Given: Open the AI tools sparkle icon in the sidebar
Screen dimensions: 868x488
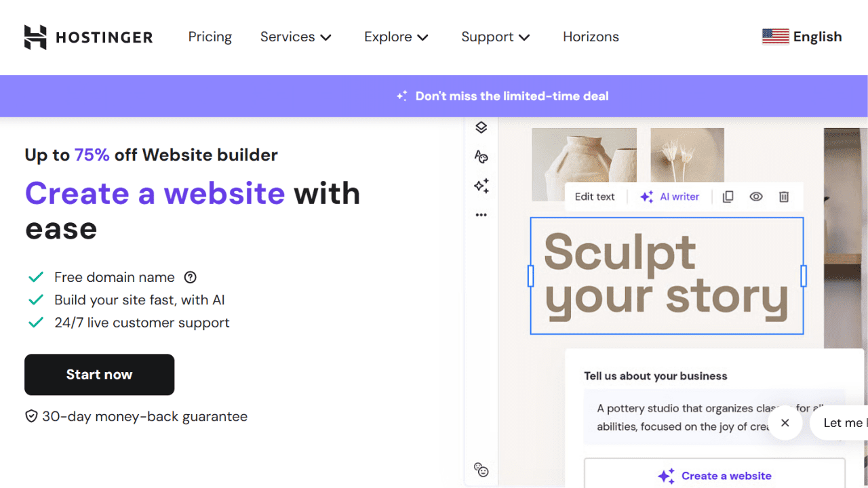Looking at the screenshot, I should pos(481,186).
